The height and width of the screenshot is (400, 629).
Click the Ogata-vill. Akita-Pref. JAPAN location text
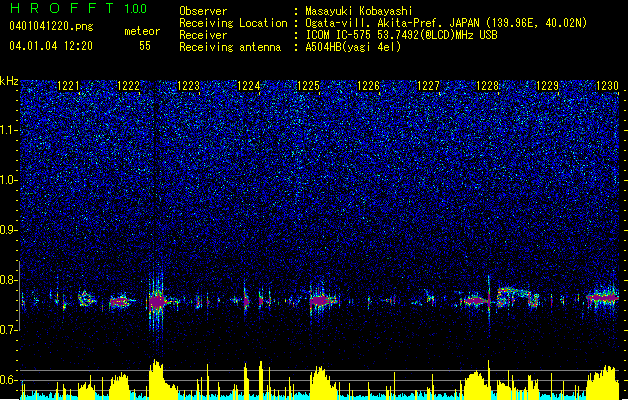446,23
